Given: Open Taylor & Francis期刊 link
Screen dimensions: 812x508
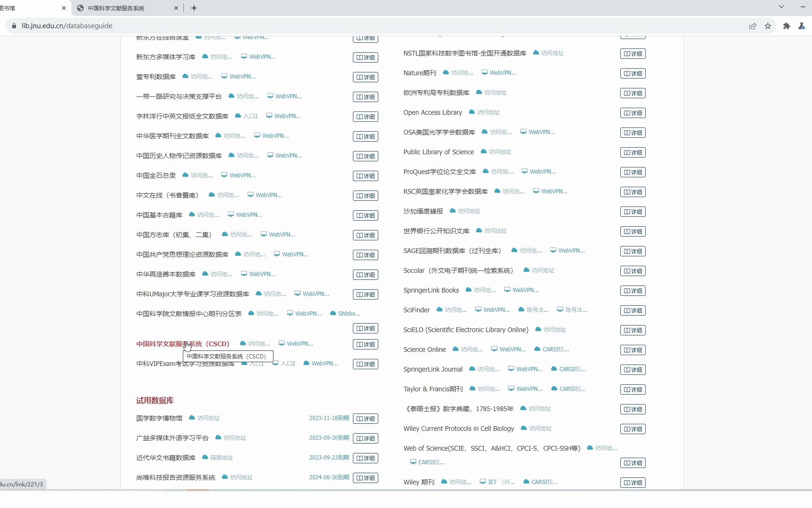Looking at the screenshot, I should [x=433, y=389].
